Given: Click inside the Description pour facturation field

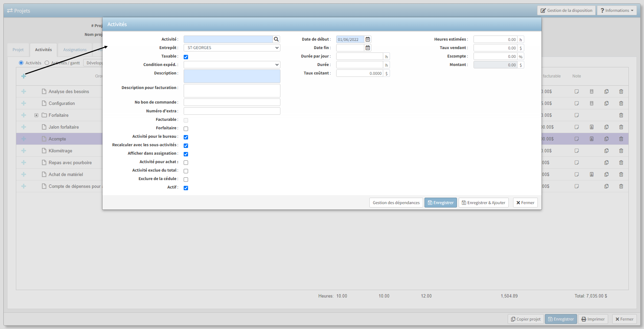Looking at the screenshot, I should [x=232, y=91].
